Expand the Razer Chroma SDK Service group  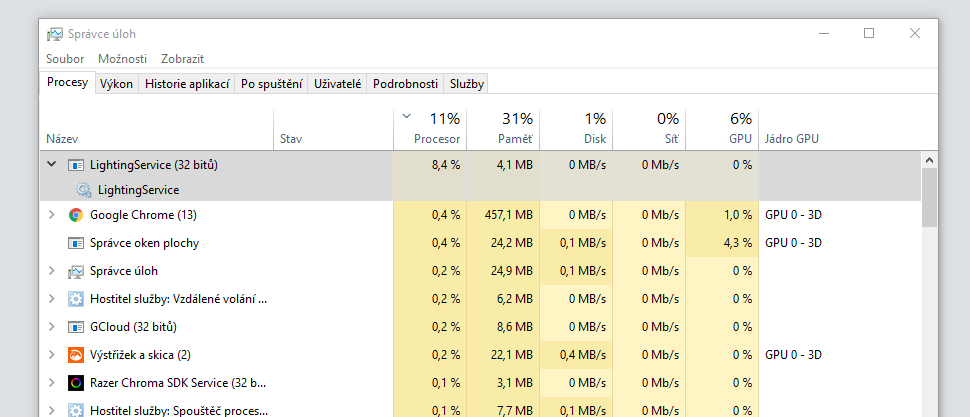pos(52,383)
